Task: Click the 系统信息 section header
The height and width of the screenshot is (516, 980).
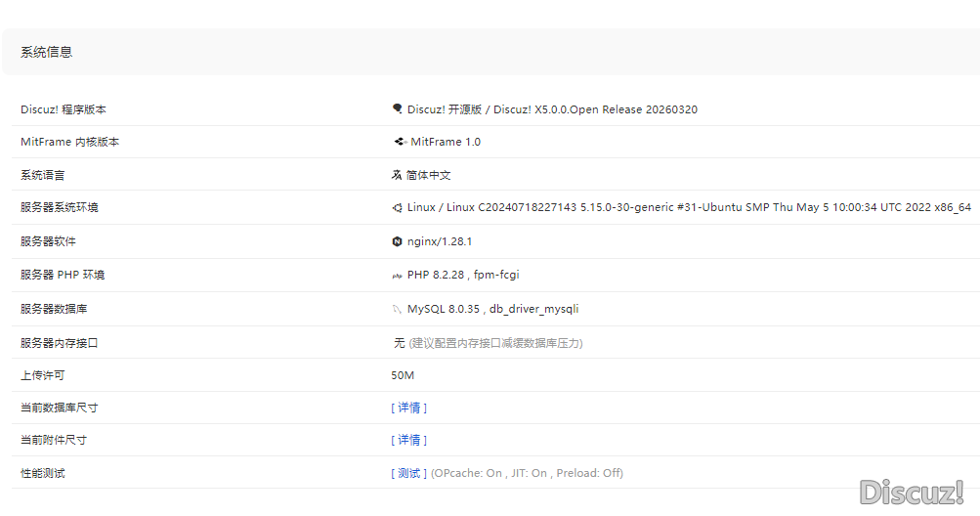Action: click(47, 52)
